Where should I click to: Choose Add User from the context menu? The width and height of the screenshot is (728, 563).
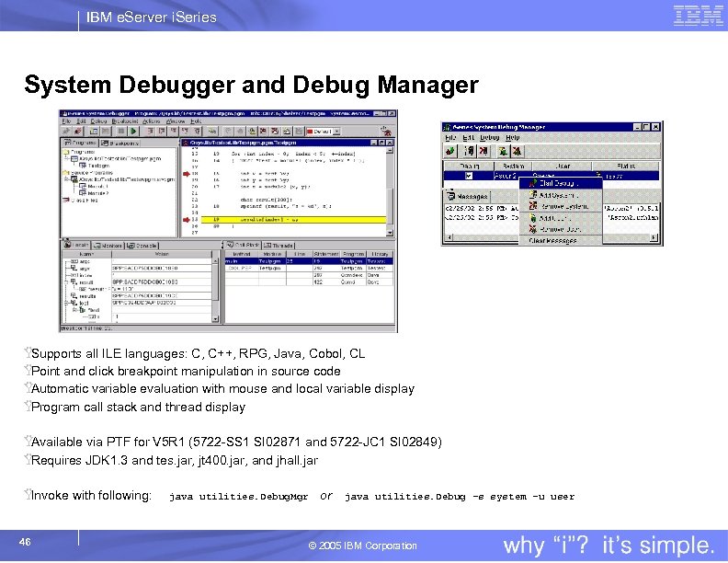[561, 218]
